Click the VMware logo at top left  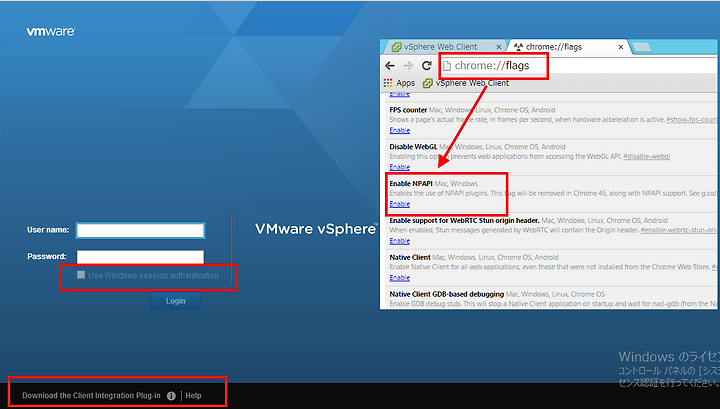[x=51, y=31]
